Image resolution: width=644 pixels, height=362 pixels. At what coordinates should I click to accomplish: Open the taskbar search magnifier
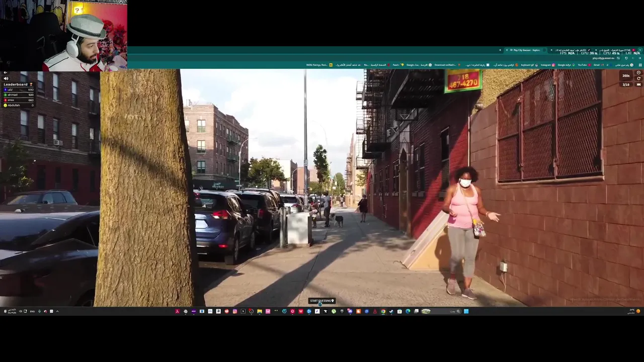(x=458, y=311)
